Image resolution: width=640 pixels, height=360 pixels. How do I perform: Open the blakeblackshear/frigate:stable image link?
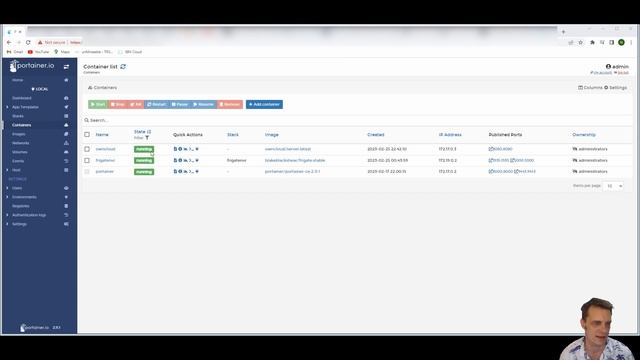(295, 160)
